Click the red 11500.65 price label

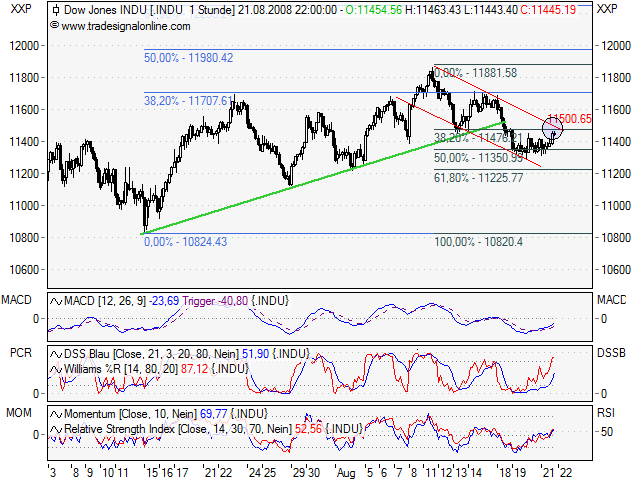[570, 119]
